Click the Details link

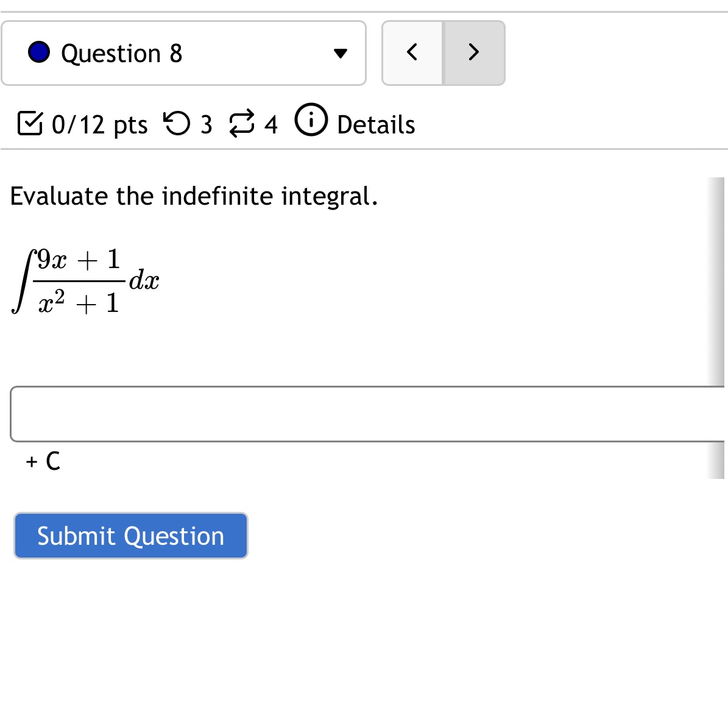(x=375, y=124)
